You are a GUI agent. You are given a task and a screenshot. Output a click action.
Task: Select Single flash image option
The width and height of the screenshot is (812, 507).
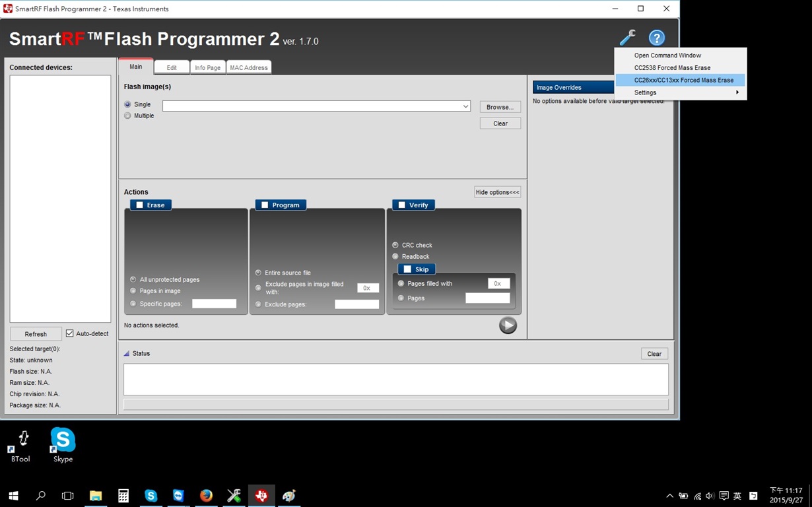click(127, 104)
